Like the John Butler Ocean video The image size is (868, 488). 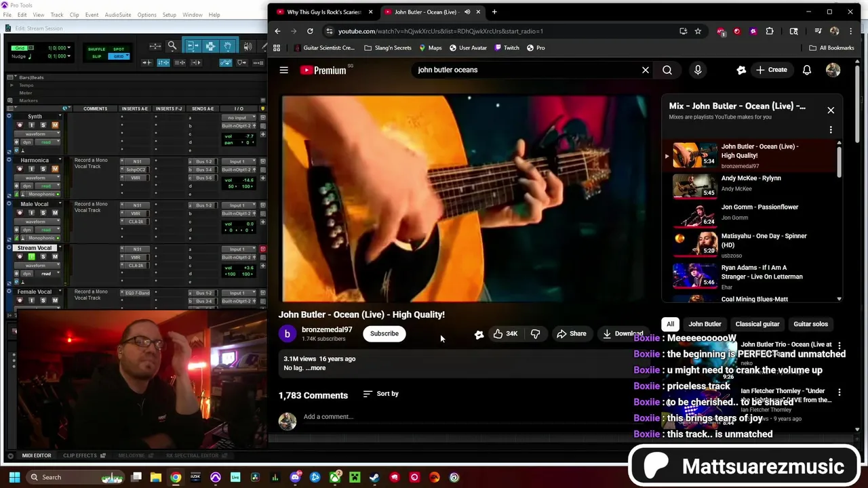tap(505, 333)
